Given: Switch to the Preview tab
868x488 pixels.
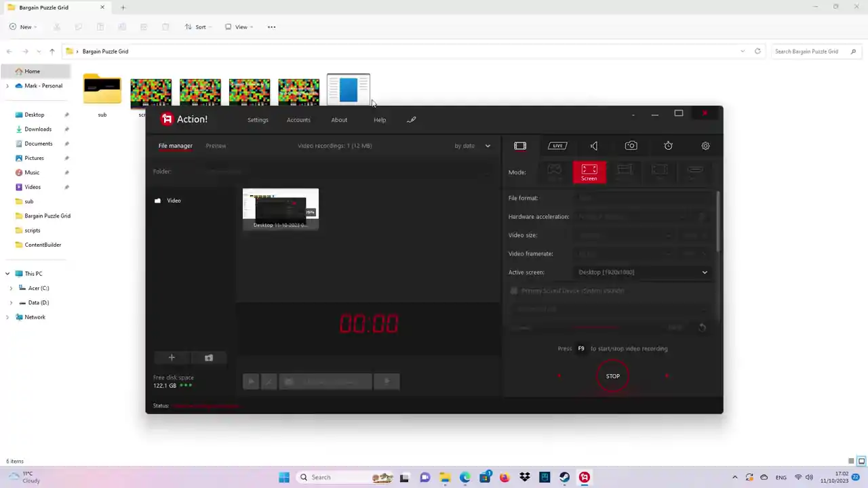Looking at the screenshot, I should point(216,146).
